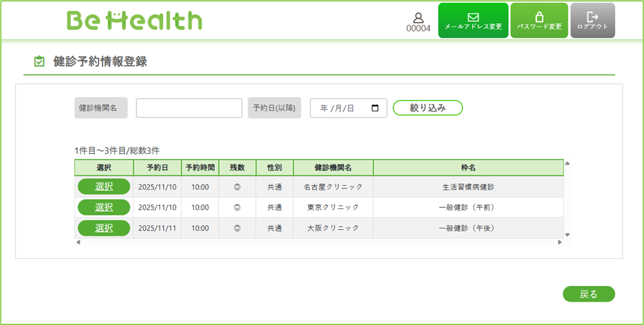Click the 残数 column header

tap(237, 168)
